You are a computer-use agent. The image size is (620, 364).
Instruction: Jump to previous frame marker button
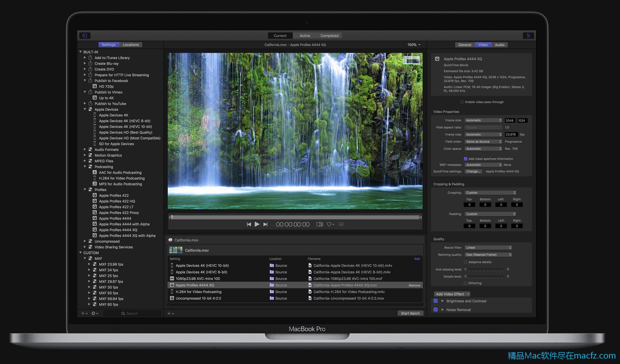249,224
